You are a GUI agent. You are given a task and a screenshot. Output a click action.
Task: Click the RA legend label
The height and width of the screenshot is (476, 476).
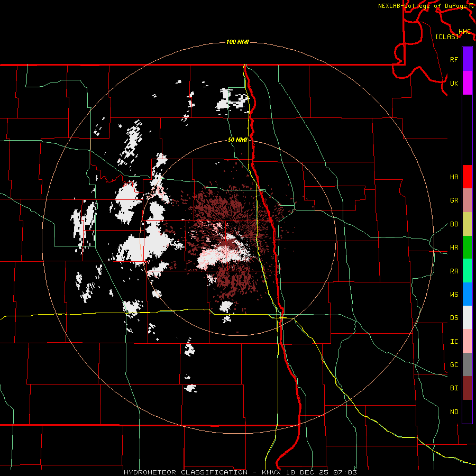tap(454, 271)
